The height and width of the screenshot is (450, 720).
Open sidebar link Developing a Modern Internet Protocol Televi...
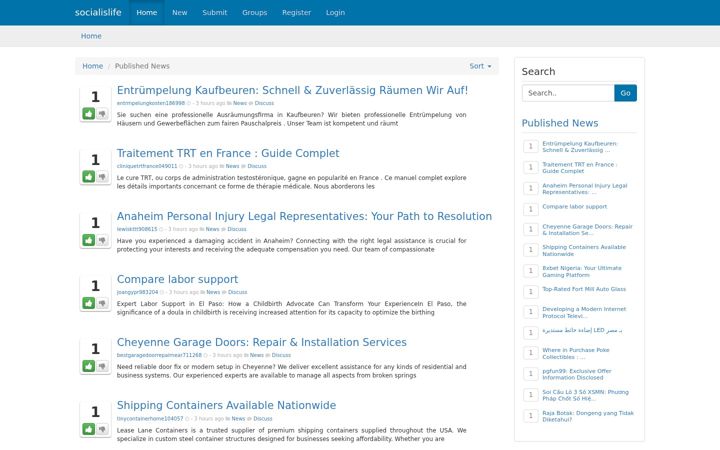584,312
